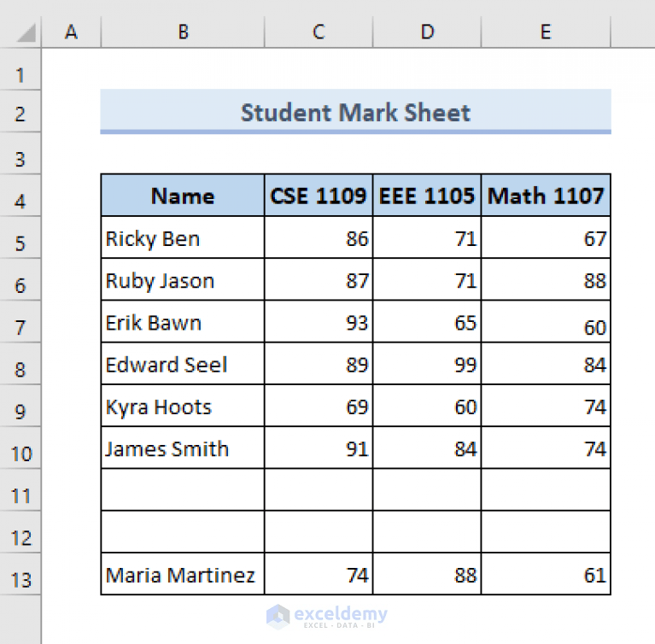Select Maria Martinez's CSE score 74

click(319, 574)
